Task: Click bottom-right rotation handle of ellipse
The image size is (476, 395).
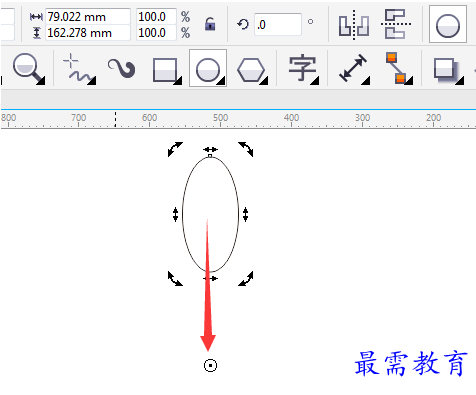Action: [246, 278]
